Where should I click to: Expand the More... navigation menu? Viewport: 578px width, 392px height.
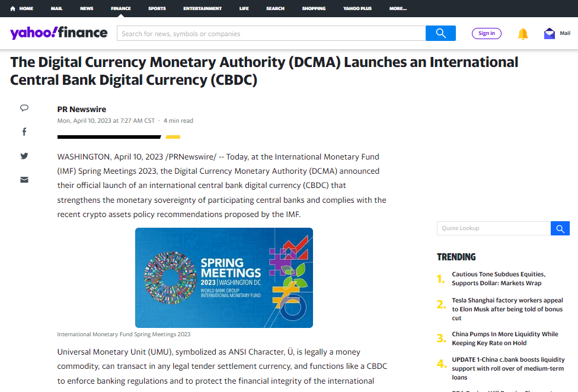(x=398, y=8)
